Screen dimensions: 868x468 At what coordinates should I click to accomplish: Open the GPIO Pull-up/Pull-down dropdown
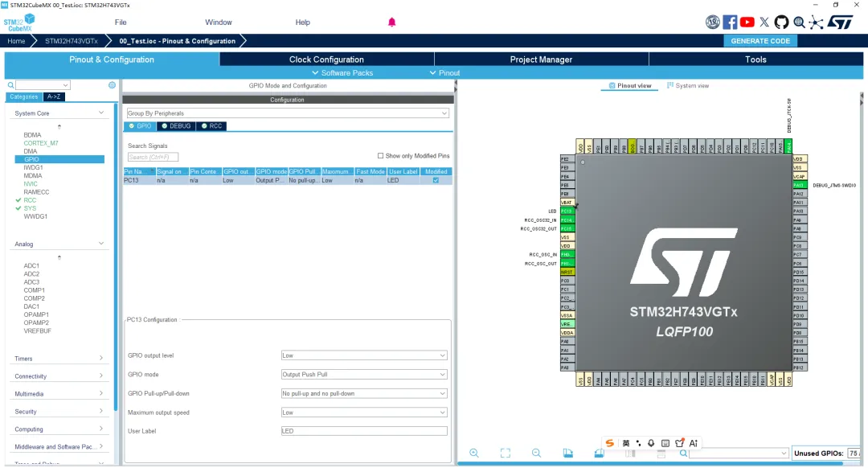pos(364,393)
